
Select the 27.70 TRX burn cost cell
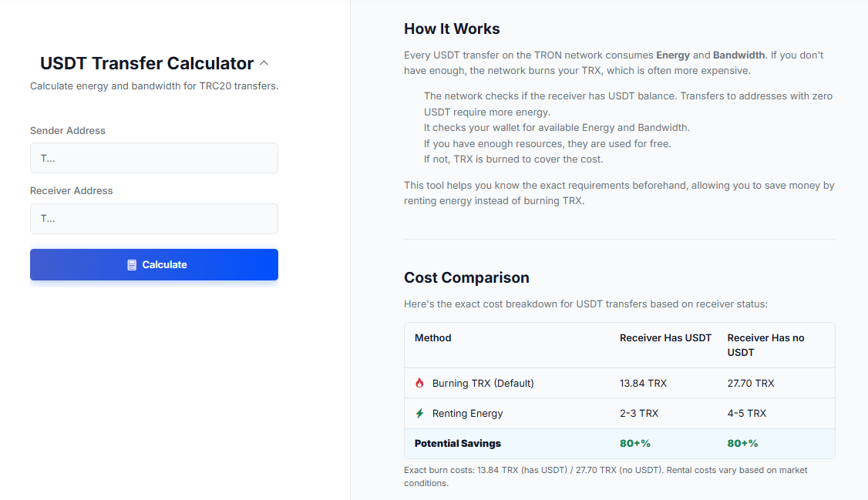click(x=751, y=383)
